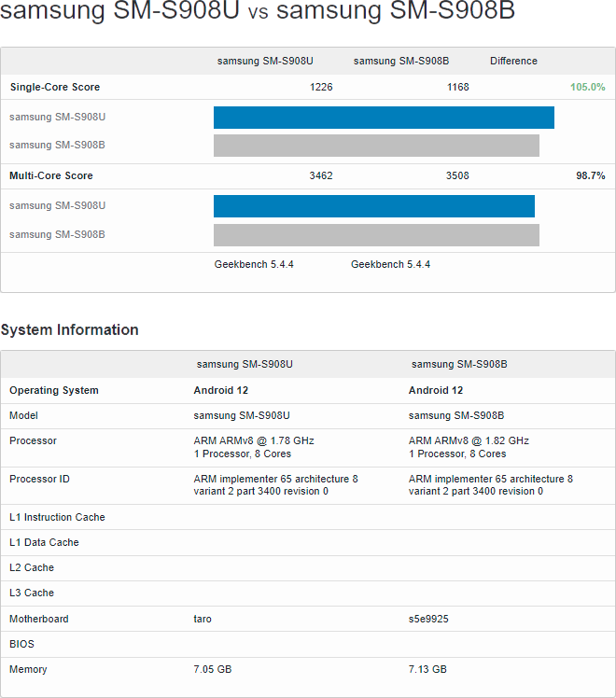Click the BIOS row label
This screenshot has height=698, width=616.
tap(21, 644)
